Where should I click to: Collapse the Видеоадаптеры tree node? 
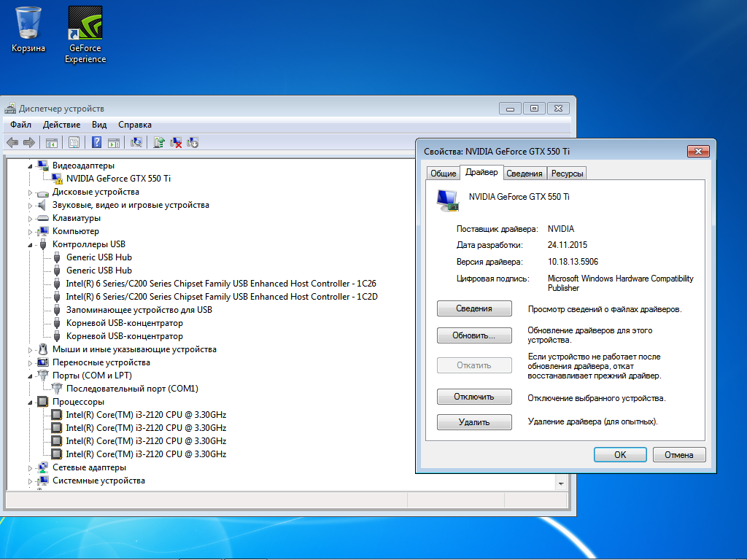coord(30,166)
